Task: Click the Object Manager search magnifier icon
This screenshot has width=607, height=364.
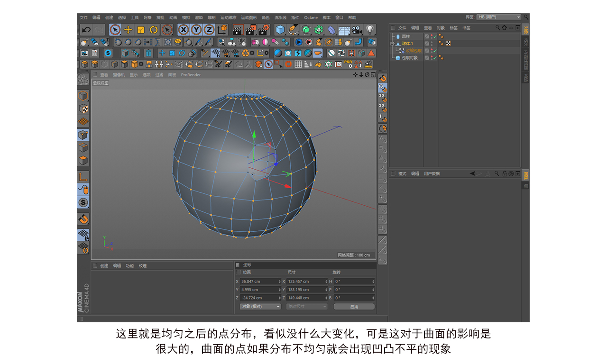Action: click(497, 28)
